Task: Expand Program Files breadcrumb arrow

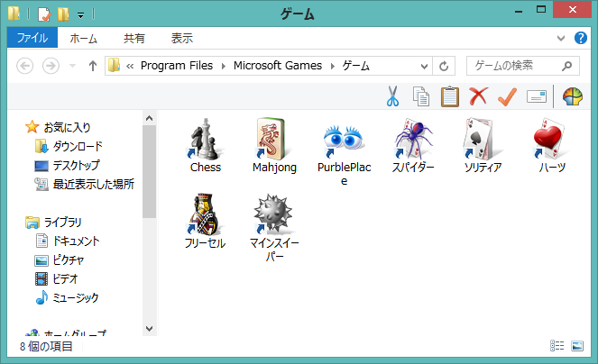Action: [224, 67]
